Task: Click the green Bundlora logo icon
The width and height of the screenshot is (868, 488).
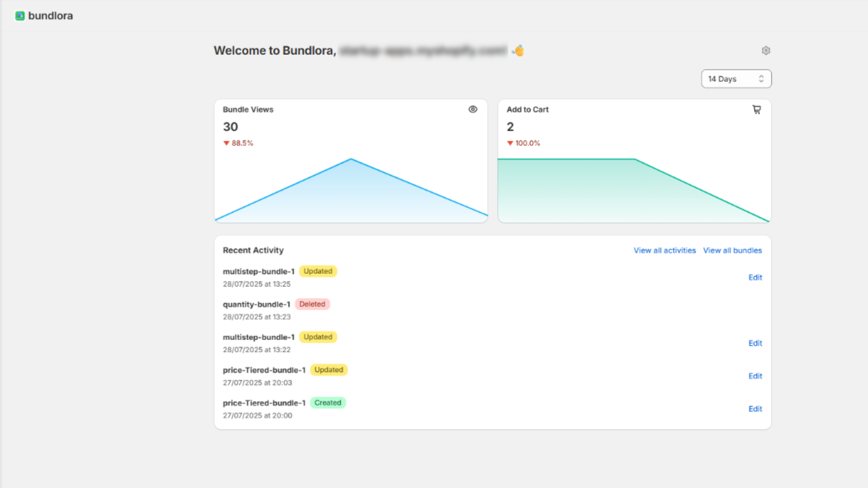Action: click(x=20, y=16)
